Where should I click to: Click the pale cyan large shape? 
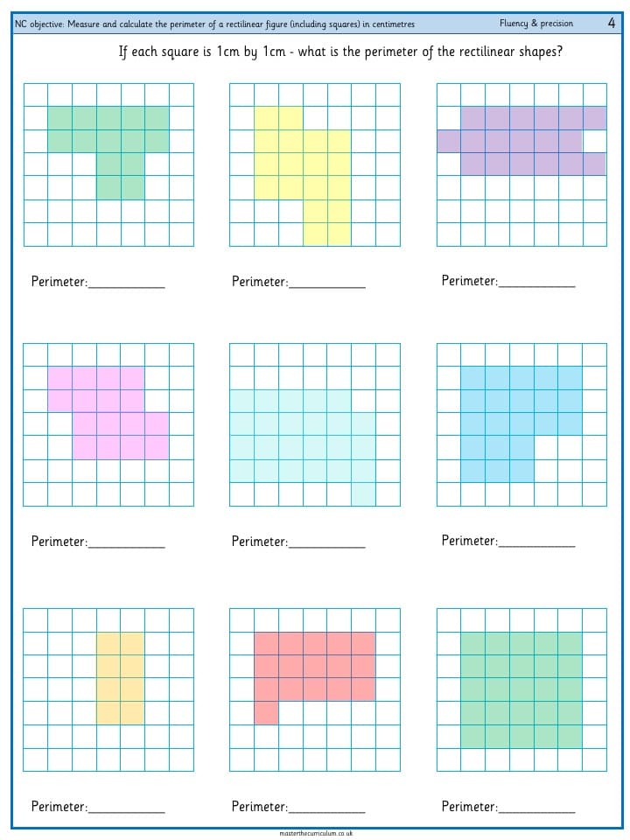tap(303, 437)
